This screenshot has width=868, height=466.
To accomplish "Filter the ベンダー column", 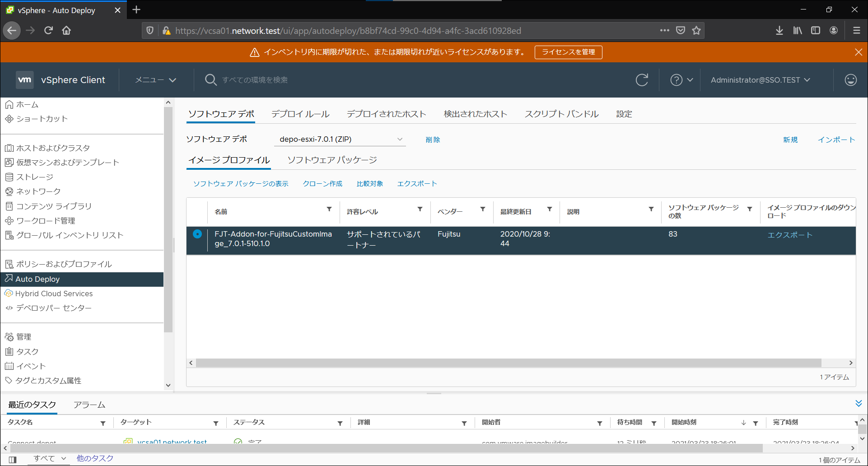I will point(483,209).
